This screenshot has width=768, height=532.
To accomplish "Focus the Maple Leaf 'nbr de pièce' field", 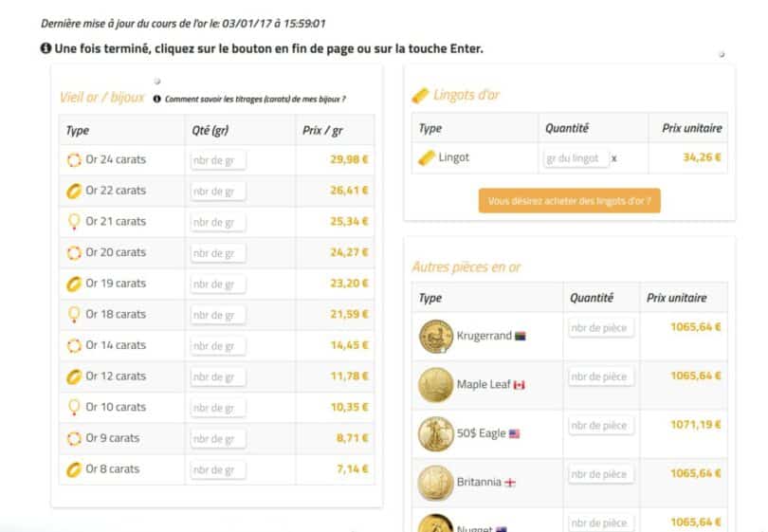I will click(x=601, y=376).
